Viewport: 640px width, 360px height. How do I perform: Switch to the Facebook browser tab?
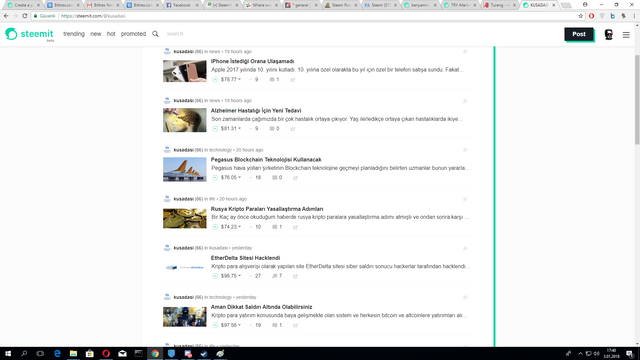click(182, 5)
